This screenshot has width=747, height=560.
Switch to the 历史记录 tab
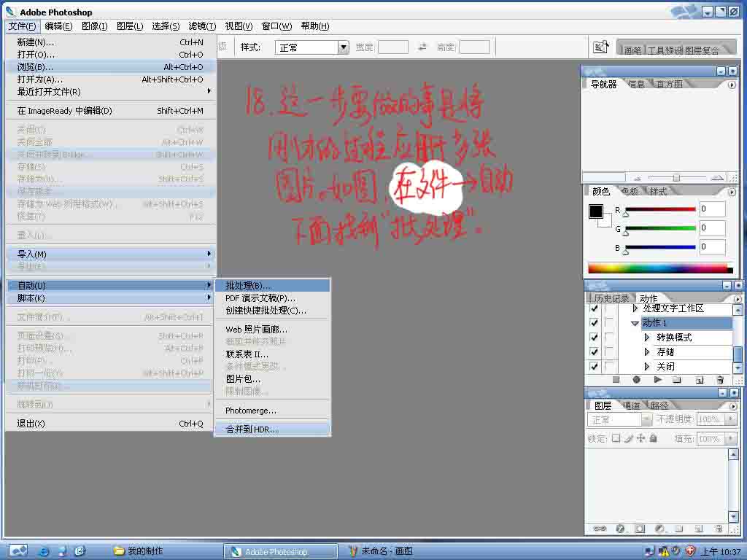(x=611, y=298)
